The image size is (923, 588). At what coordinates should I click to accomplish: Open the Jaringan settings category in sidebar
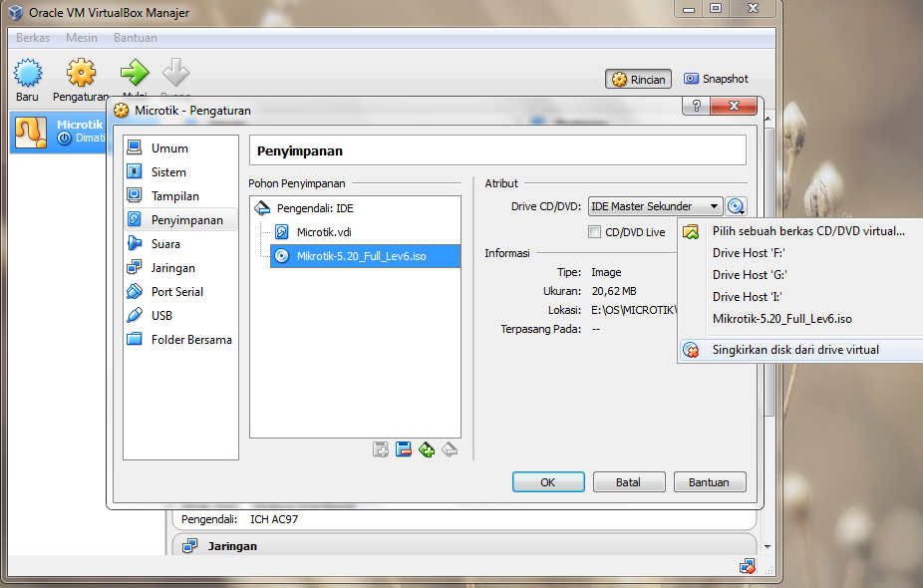[x=180, y=268]
